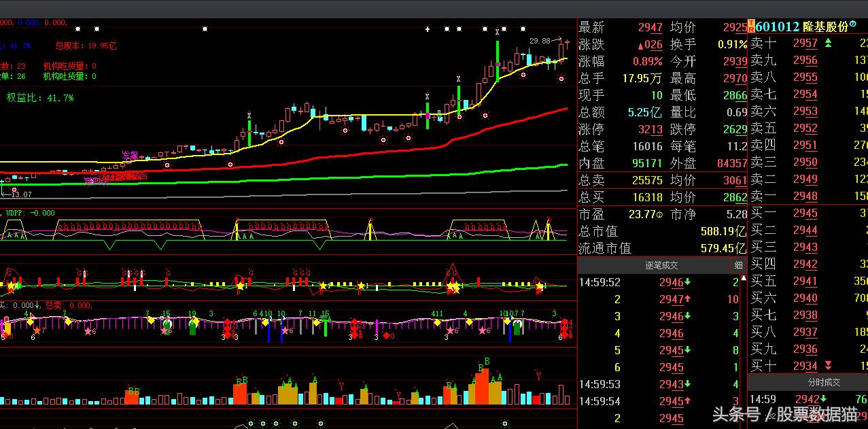Click the 卖一 price 2948

[x=805, y=196]
